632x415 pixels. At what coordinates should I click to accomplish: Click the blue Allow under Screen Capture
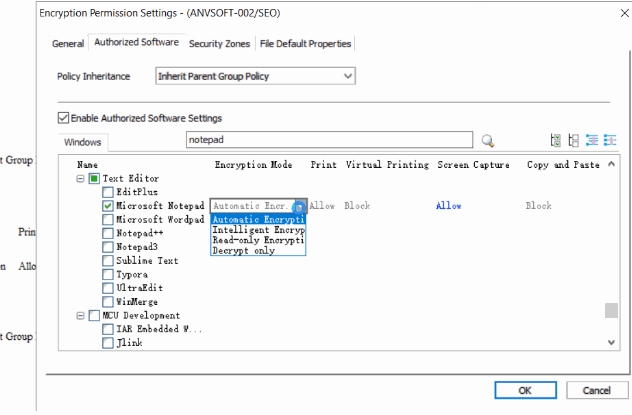point(448,206)
